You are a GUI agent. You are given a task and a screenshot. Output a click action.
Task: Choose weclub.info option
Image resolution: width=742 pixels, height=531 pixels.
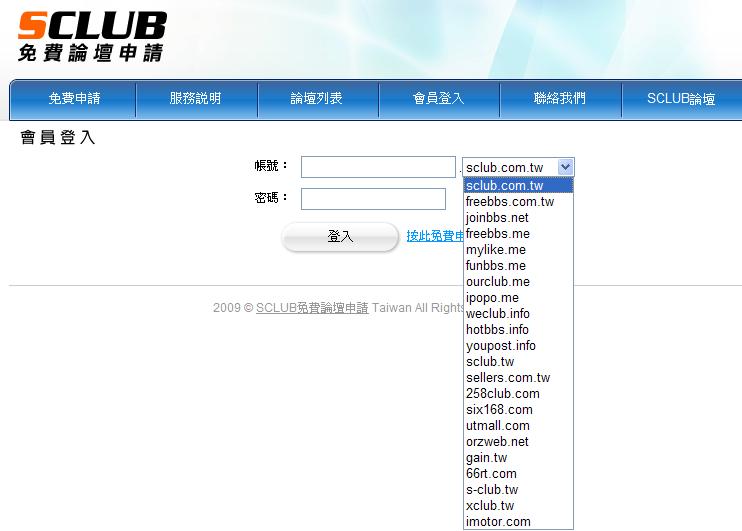pos(518,314)
